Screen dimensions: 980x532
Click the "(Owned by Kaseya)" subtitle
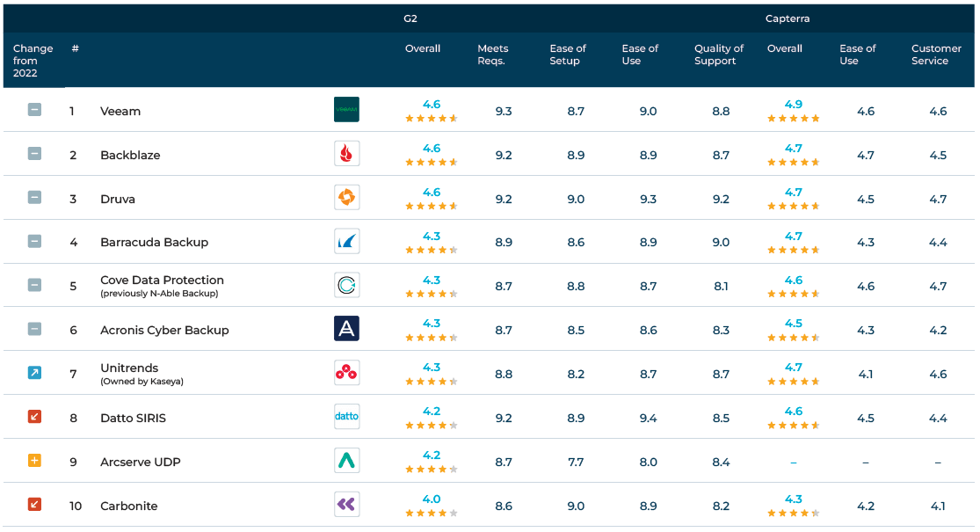coord(142,382)
